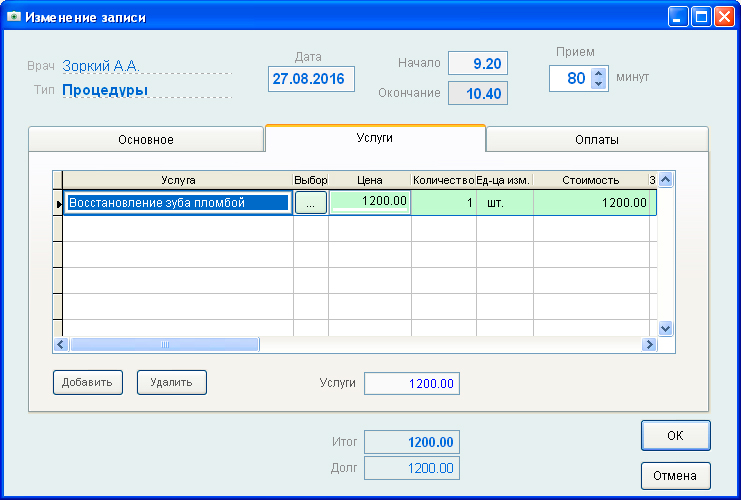Screen dimensions: 741x500
Task: Select the Восстановление зуба пломбой cell
Action: pyautogui.click(x=178, y=203)
